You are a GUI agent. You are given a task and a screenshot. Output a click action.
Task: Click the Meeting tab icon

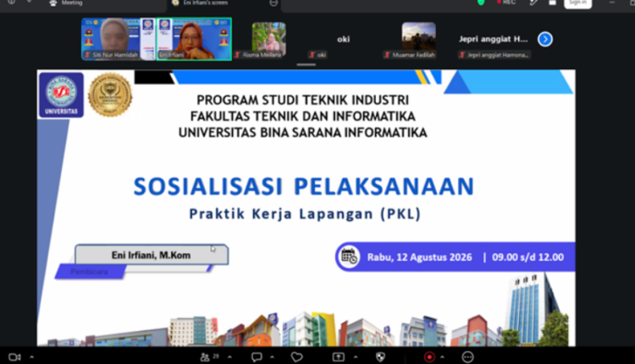(x=53, y=3)
